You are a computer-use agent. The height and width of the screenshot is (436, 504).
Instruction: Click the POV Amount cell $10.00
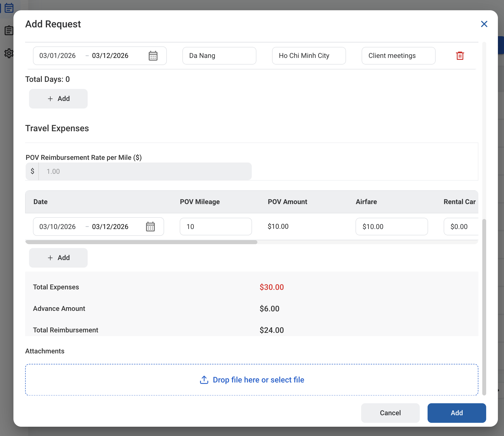point(278,227)
